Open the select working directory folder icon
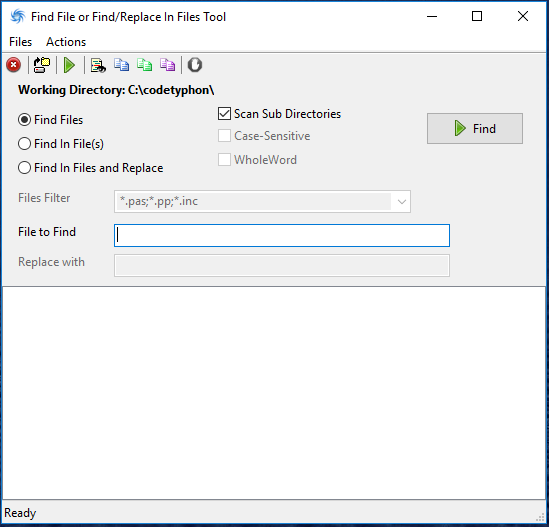The width and height of the screenshot is (549, 527). tap(42, 65)
